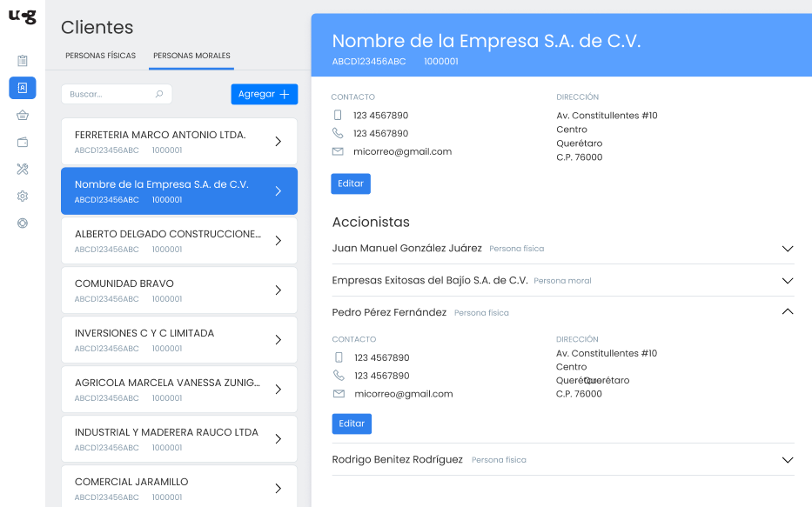Click Editar under company contact info
The height and width of the screenshot is (507, 812).
351,183
